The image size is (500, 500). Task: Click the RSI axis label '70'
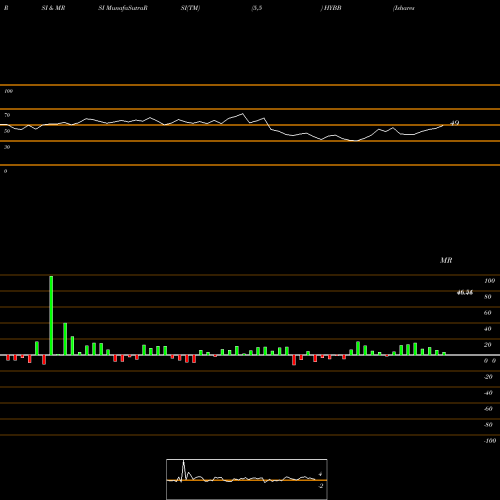tap(7, 115)
